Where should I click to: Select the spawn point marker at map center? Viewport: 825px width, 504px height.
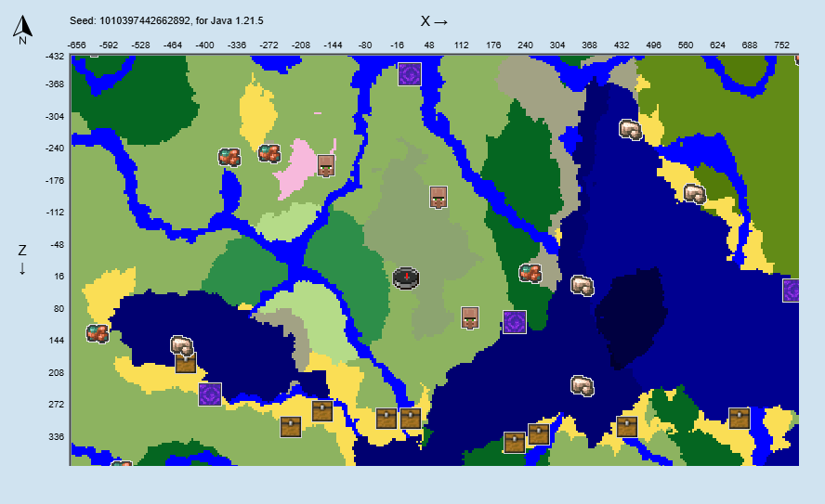406,278
